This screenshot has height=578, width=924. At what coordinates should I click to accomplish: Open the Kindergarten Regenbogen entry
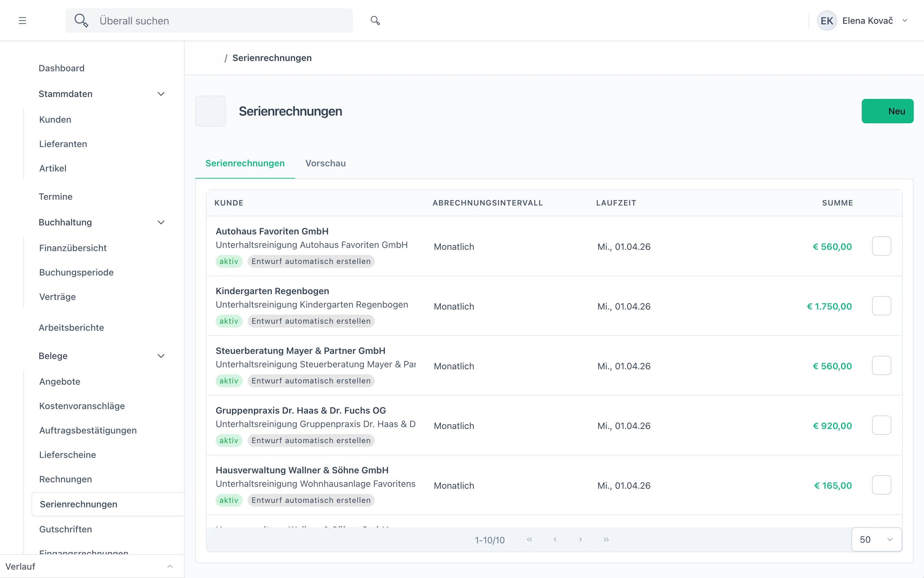pyautogui.click(x=272, y=291)
